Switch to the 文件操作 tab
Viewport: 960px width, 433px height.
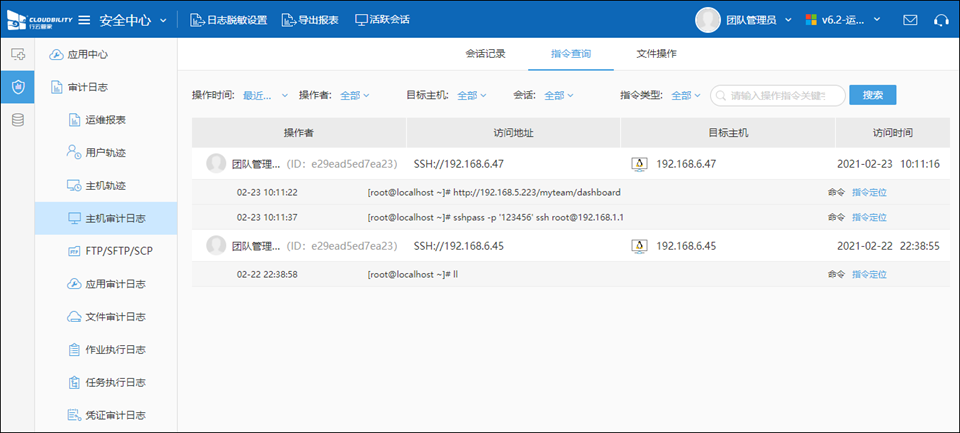click(656, 53)
